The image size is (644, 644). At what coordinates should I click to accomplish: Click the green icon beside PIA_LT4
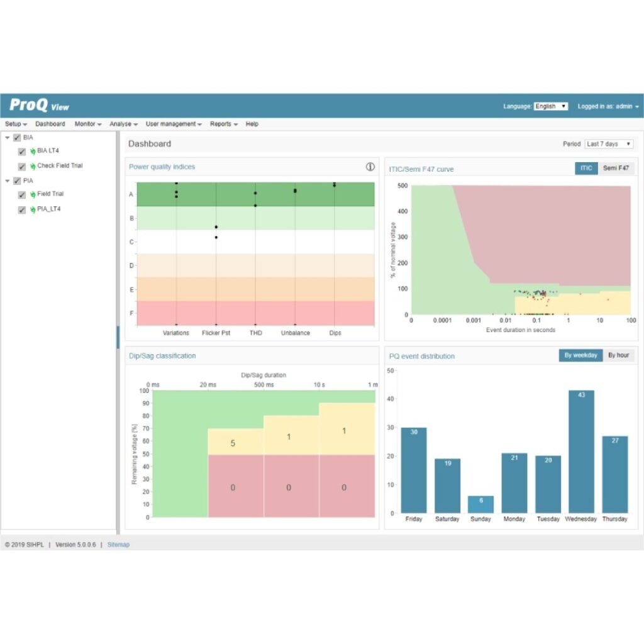coord(32,209)
